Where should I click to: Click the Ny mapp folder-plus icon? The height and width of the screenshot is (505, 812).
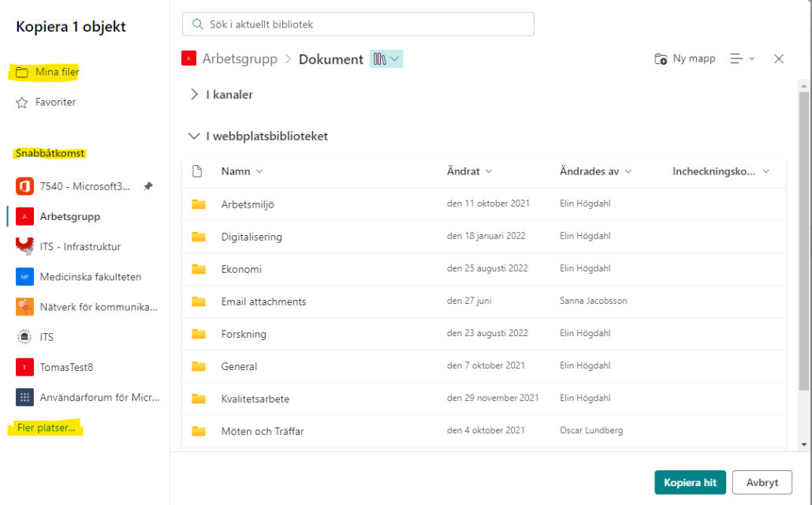tap(661, 58)
